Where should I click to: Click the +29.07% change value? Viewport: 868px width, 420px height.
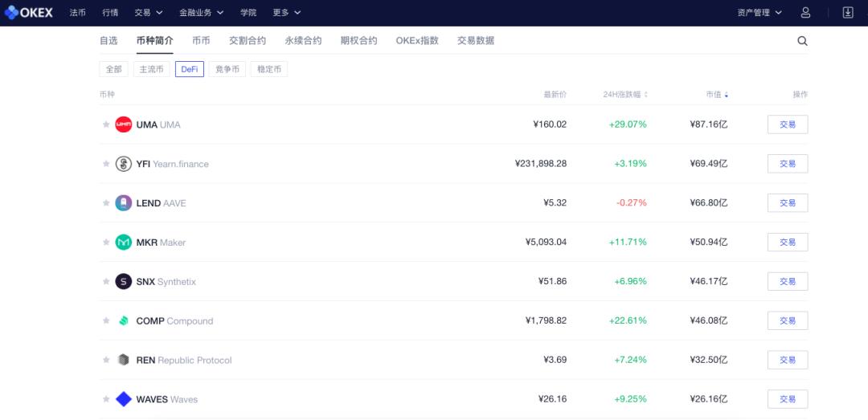pyautogui.click(x=628, y=124)
